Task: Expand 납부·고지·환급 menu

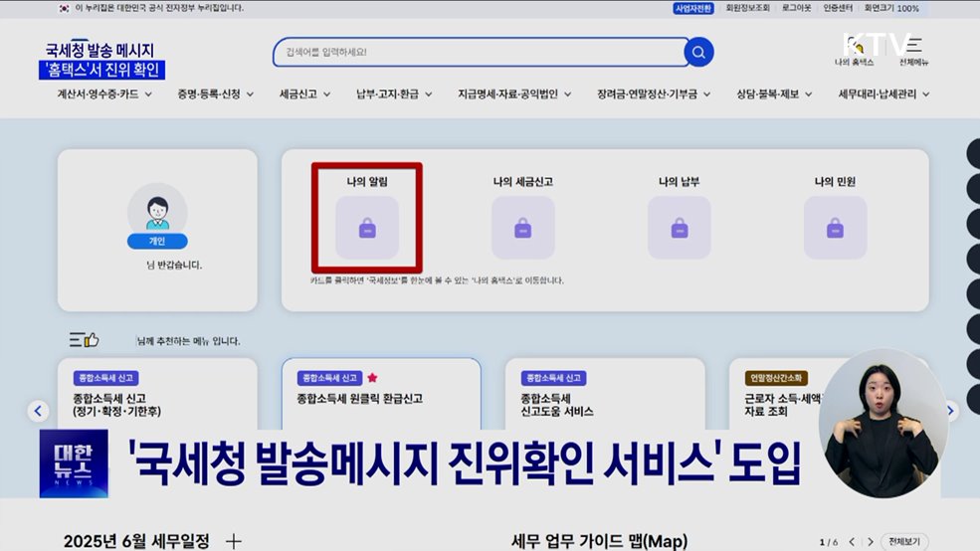Action: [394, 94]
